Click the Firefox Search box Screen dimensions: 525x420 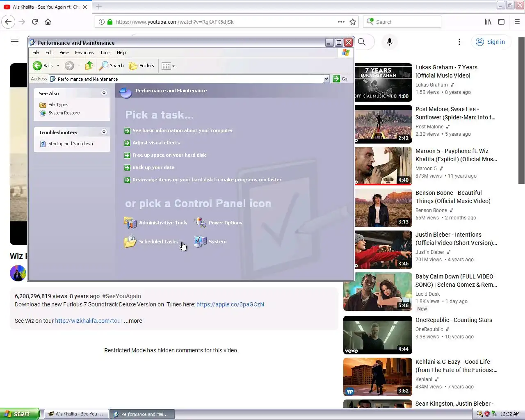[402, 22]
